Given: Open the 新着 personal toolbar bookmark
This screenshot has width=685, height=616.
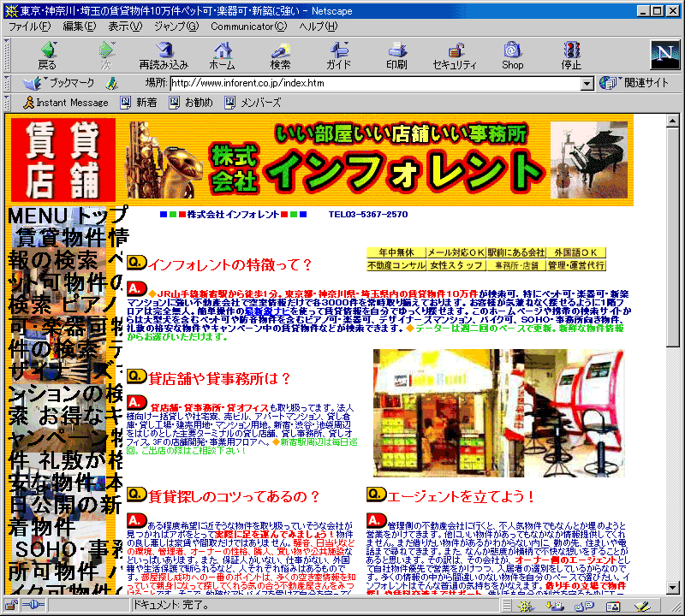Looking at the screenshot, I should tap(139, 103).
